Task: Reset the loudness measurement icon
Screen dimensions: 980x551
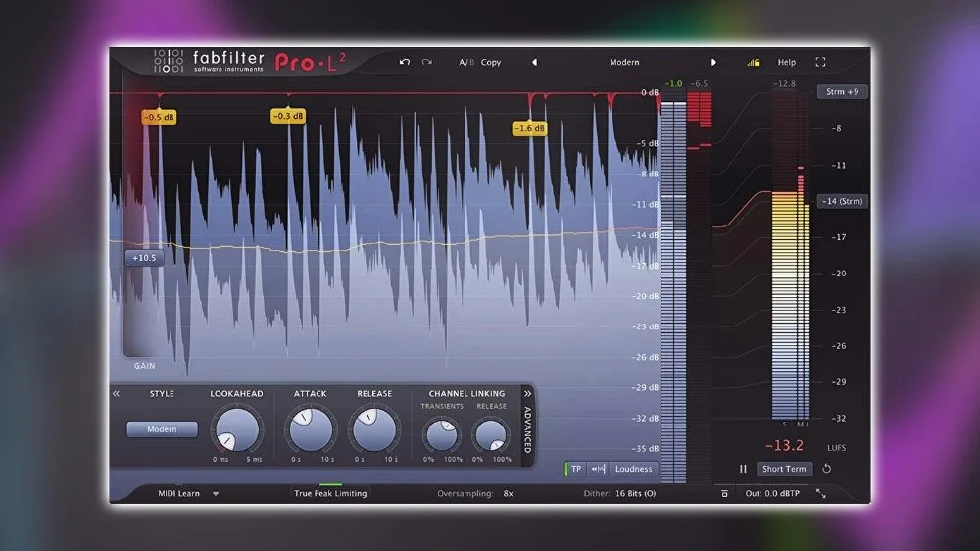Action: (826, 469)
